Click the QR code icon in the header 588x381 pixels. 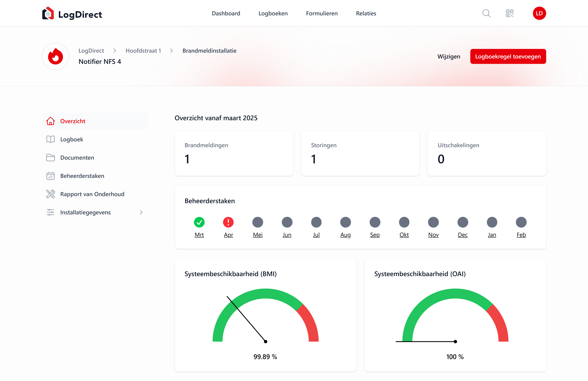click(509, 13)
